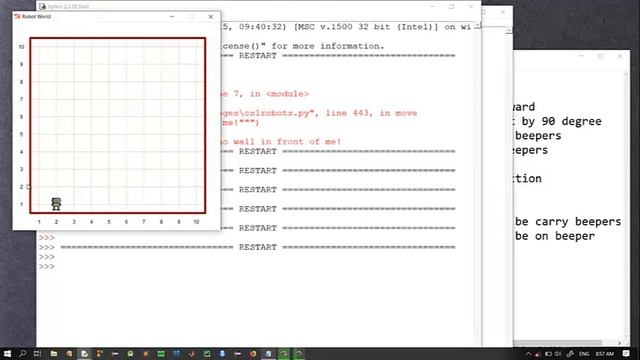640x360 pixels.
Task: Click the robot in the Robot World grid
Action: [56, 204]
